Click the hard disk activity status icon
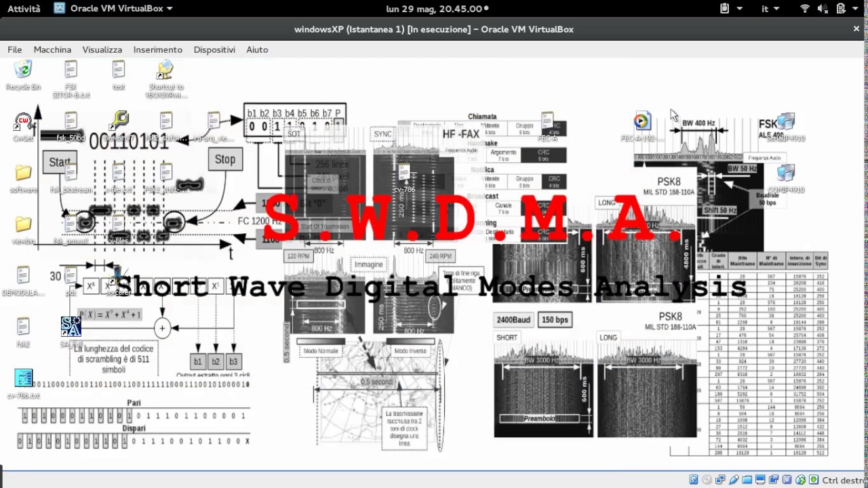868x488 pixels. pyautogui.click(x=693, y=480)
